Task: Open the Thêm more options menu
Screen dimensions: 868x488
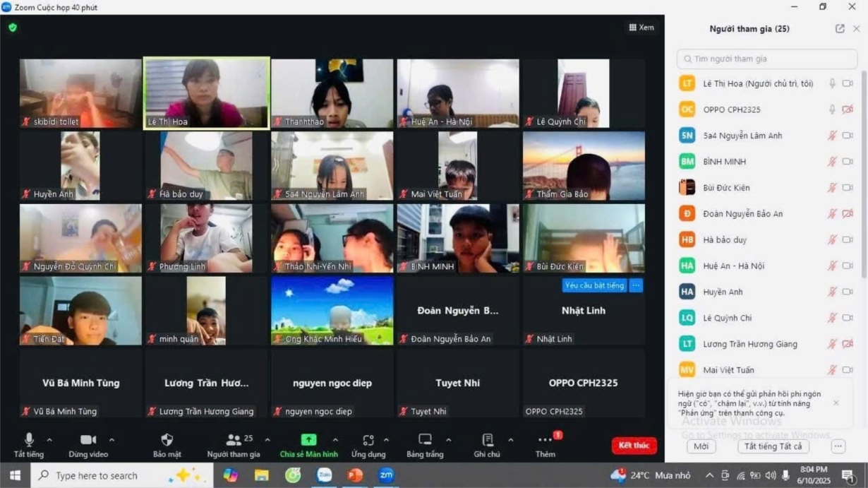Action: (x=545, y=440)
